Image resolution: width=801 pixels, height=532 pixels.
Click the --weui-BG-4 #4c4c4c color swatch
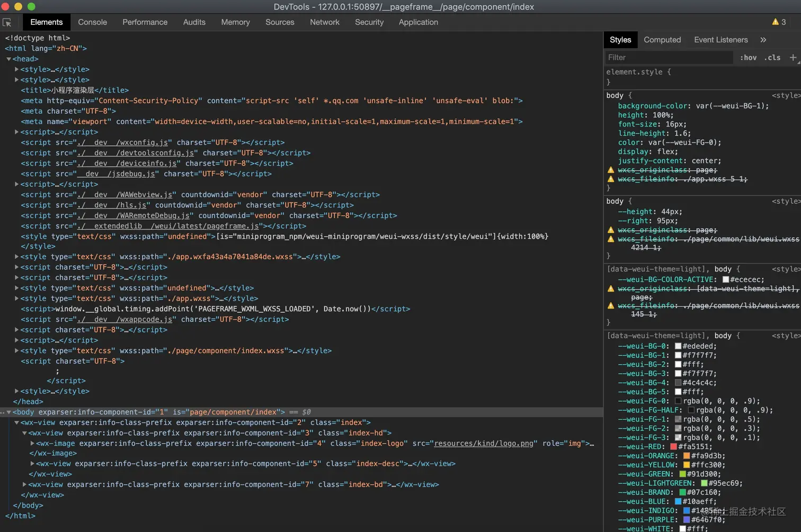click(678, 383)
